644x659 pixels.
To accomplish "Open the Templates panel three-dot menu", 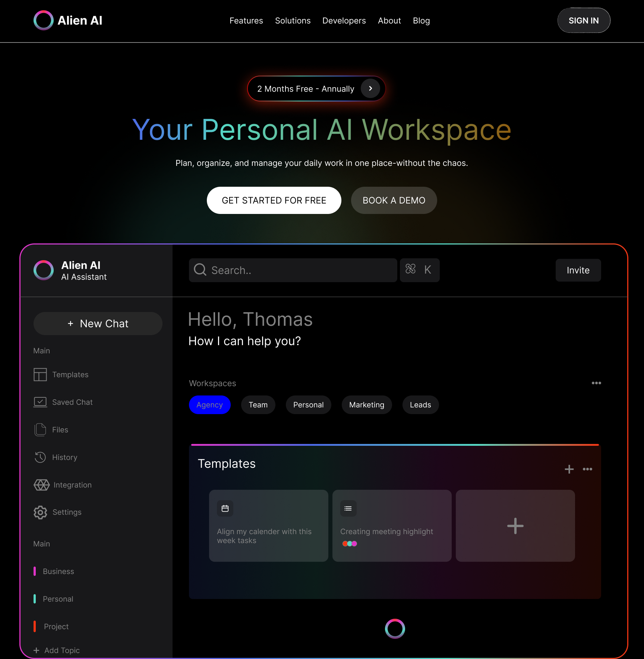I will click(x=587, y=469).
